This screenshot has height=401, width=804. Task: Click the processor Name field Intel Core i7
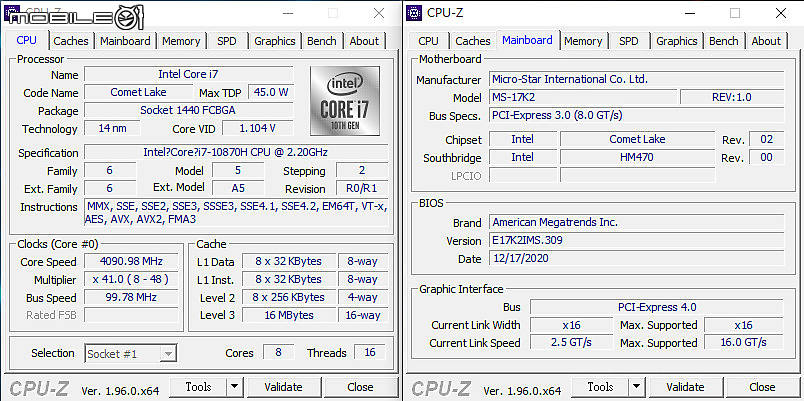pyautogui.click(x=189, y=74)
